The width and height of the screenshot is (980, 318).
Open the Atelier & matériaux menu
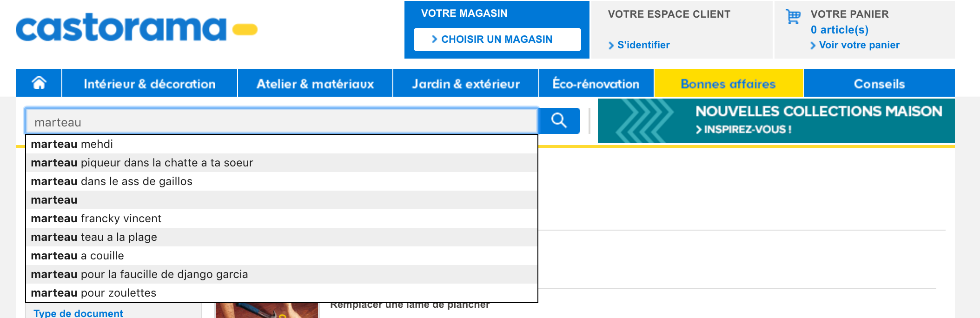coord(315,84)
